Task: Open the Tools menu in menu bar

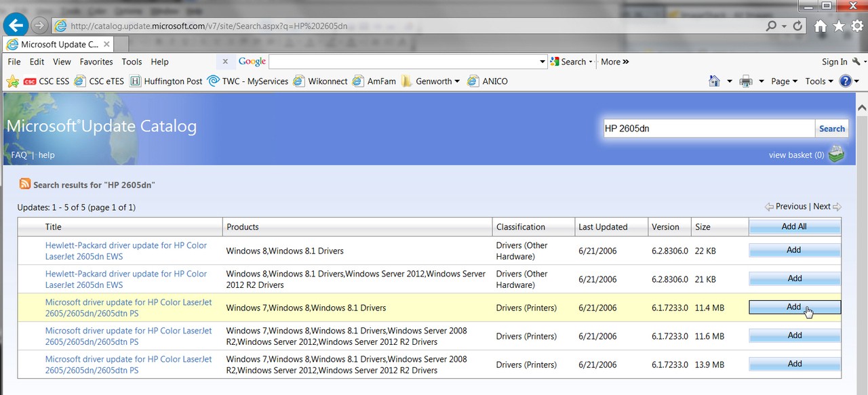Action: pyautogui.click(x=132, y=62)
